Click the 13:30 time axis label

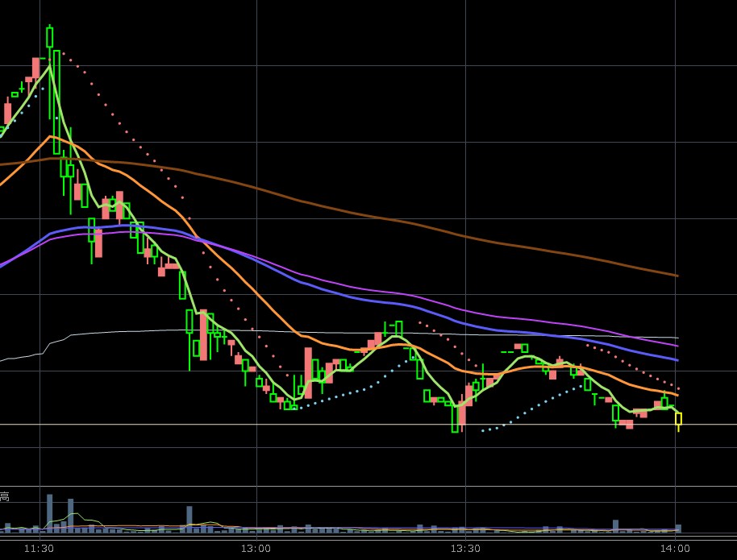click(x=465, y=549)
